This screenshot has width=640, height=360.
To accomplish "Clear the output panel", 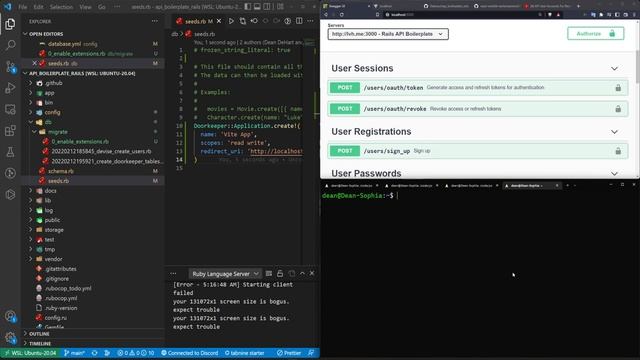I will 269,273.
